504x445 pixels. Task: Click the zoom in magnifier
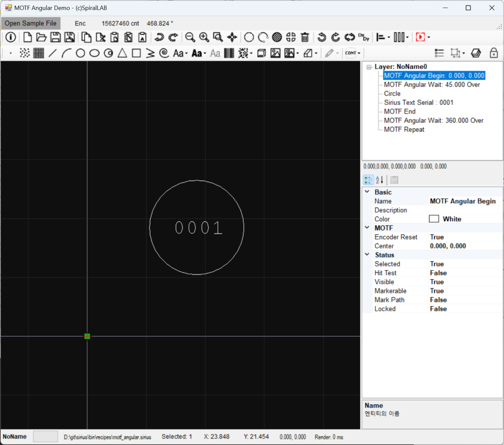[x=204, y=37]
